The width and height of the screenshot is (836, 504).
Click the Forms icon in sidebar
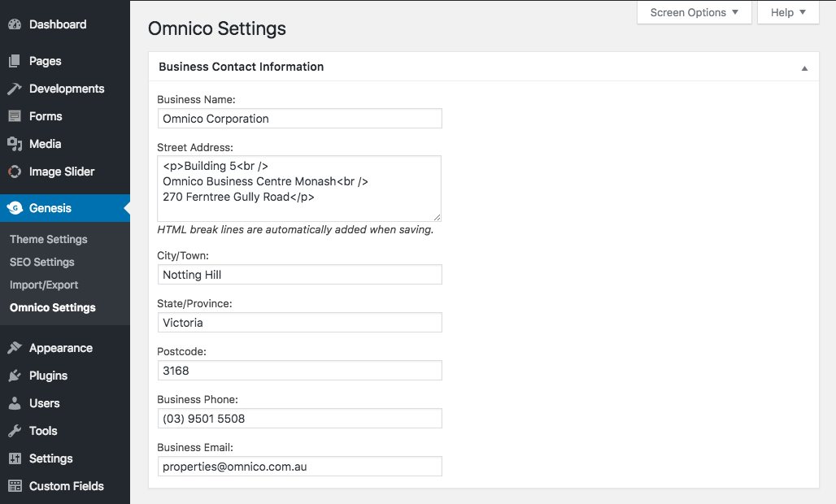[x=15, y=116]
